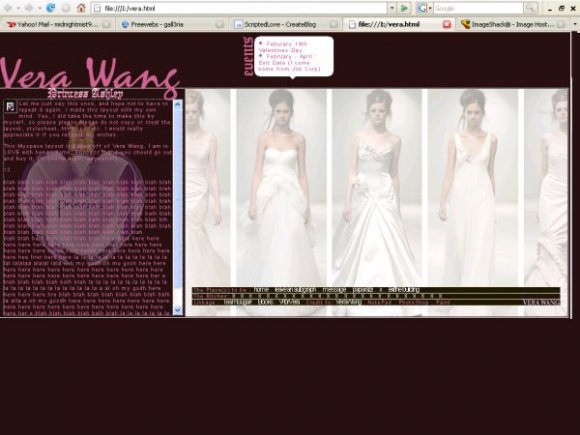This screenshot has width=580, height=435.
Task: Click the 'message' navigation link
Action: pos(334,290)
